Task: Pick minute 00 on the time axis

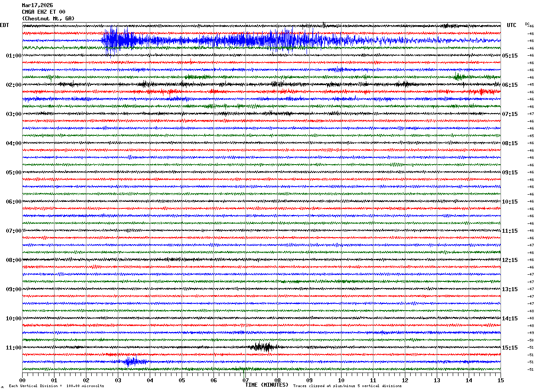Action: [22, 380]
